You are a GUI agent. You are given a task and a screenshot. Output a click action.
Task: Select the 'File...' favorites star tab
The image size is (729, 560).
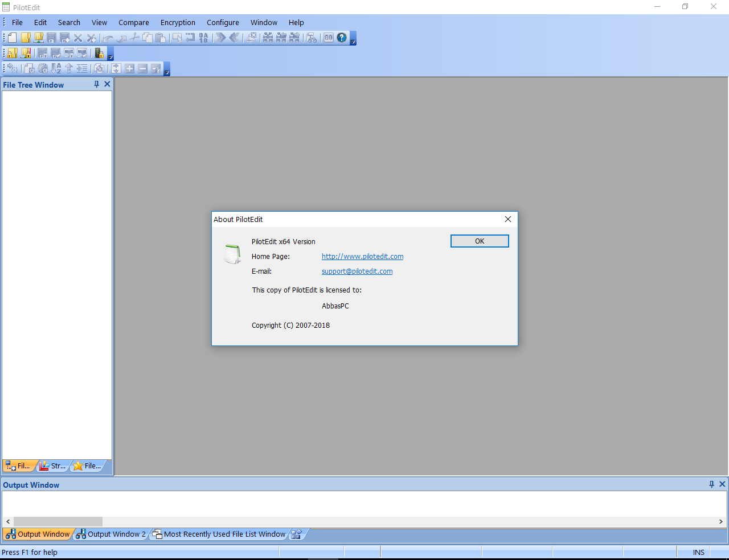[87, 466]
